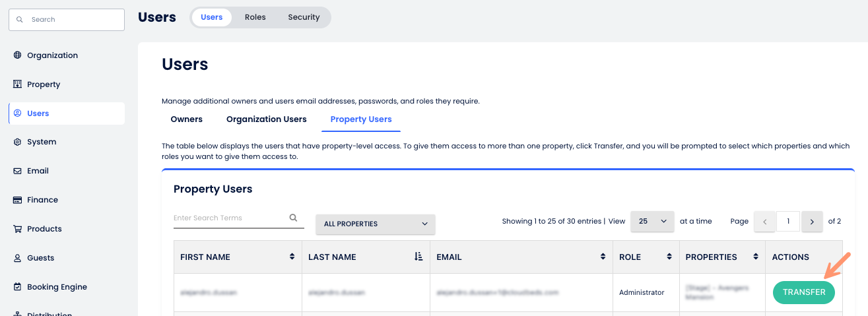Viewport: 868px width, 316px height.
Task: Switch to the Roles tab
Action: click(255, 17)
